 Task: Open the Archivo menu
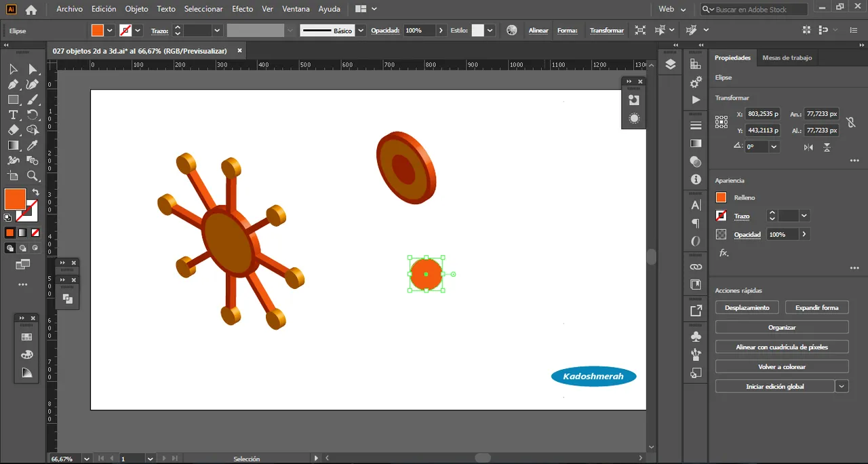[x=69, y=9]
